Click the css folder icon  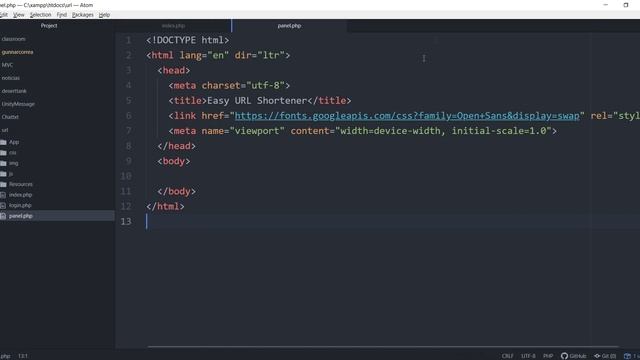point(3,153)
